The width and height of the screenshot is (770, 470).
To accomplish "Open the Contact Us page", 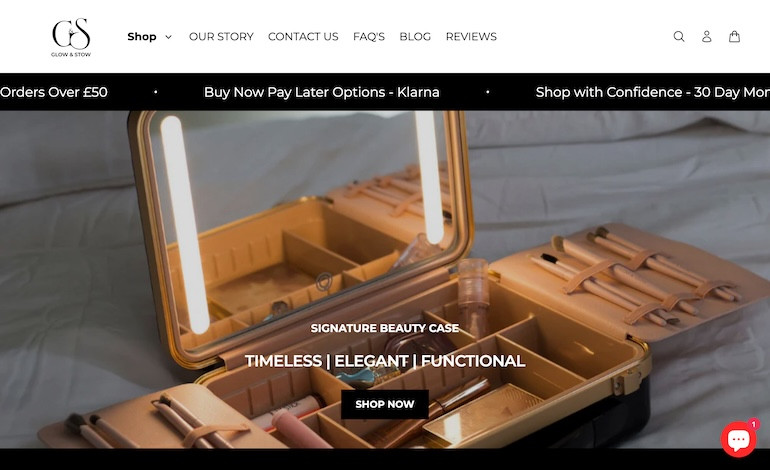I will click(x=303, y=36).
